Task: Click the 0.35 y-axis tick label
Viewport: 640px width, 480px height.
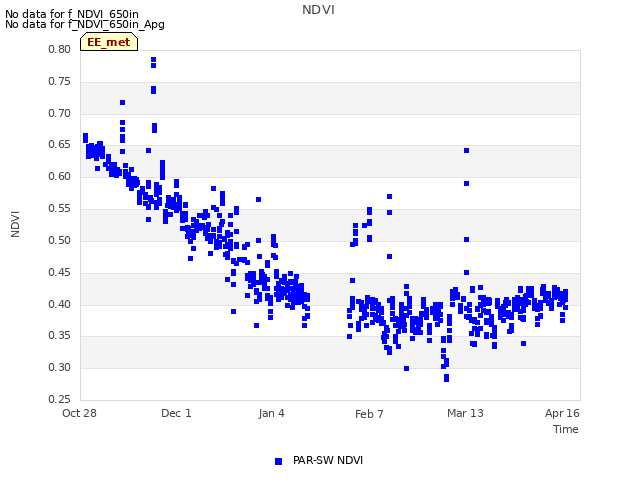Action: click(x=60, y=336)
